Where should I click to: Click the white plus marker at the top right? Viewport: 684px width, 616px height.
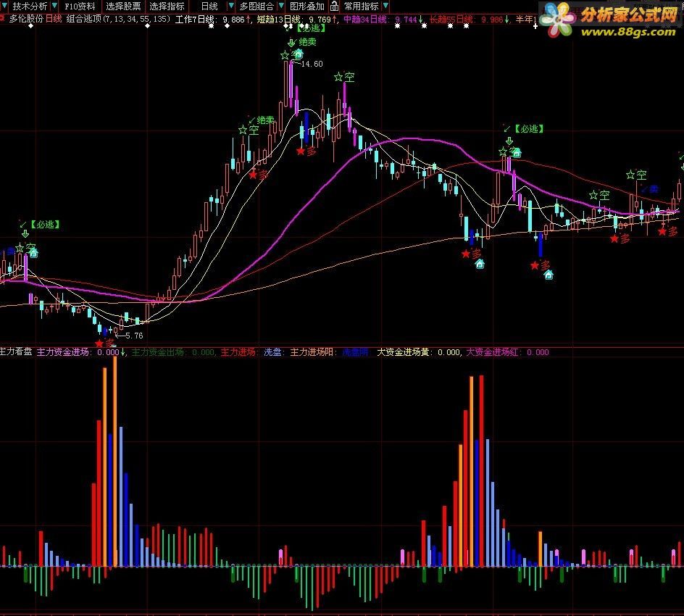click(535, 26)
